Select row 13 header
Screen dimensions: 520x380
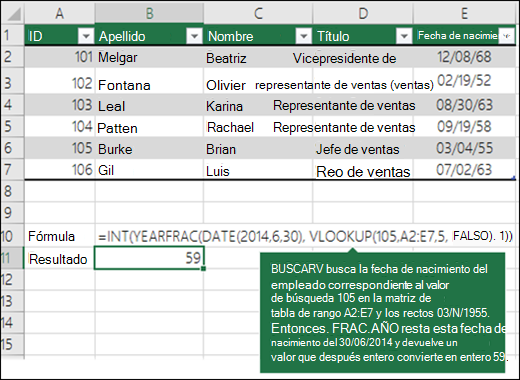coord(12,301)
